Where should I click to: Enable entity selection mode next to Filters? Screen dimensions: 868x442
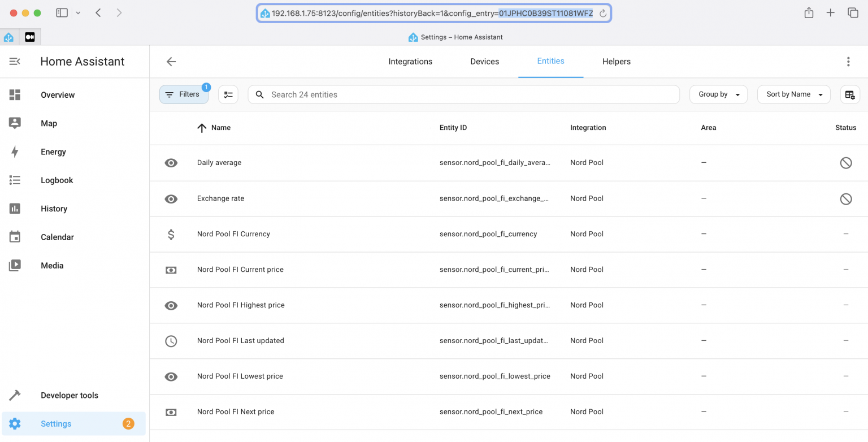(x=228, y=94)
